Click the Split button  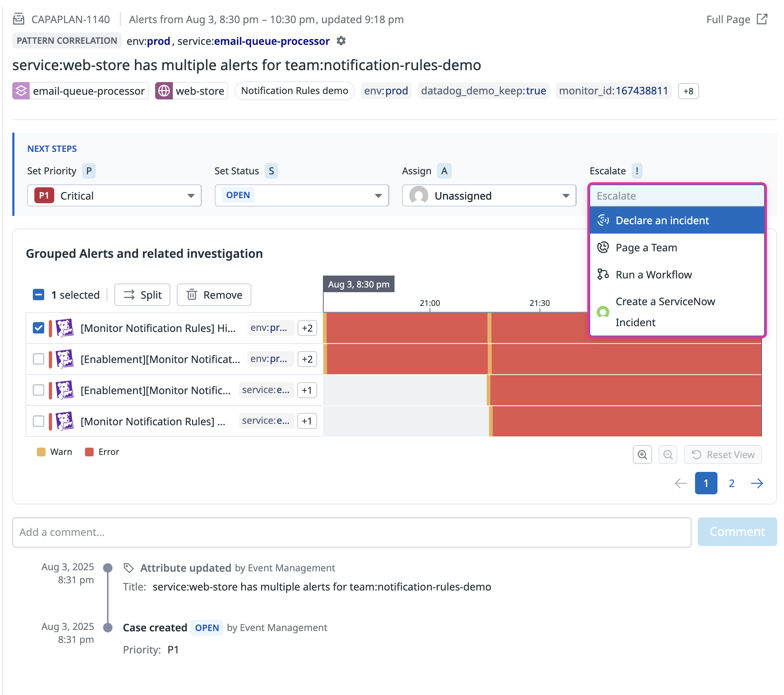coord(142,295)
